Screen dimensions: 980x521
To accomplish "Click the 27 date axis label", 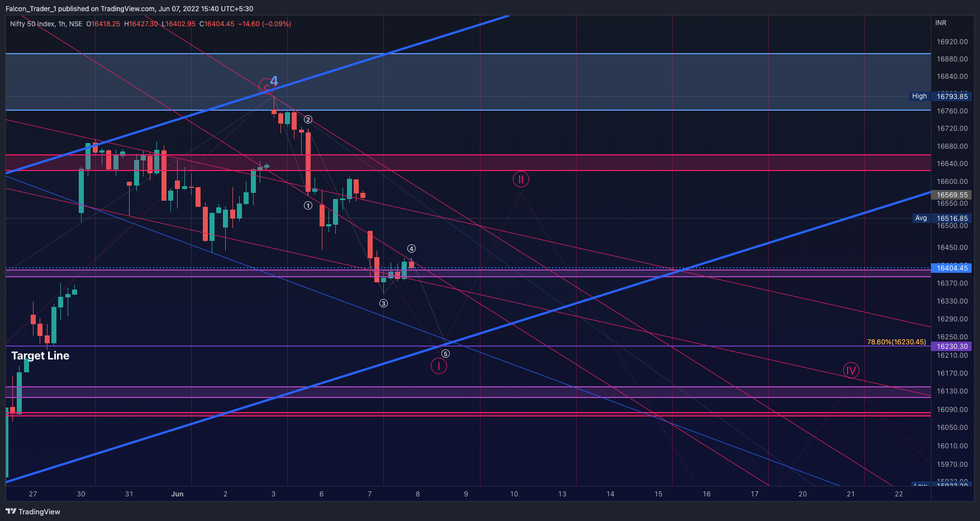I will pyautogui.click(x=33, y=494).
